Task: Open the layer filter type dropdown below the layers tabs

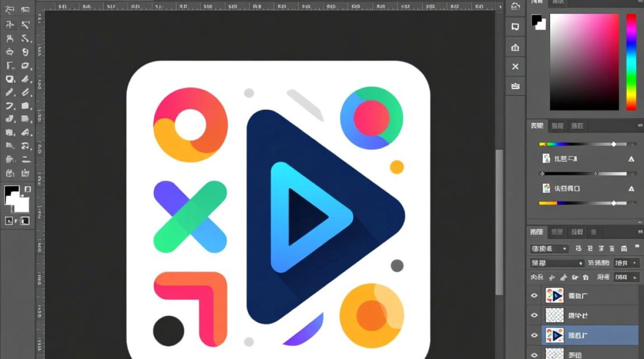Action: pyautogui.click(x=549, y=248)
